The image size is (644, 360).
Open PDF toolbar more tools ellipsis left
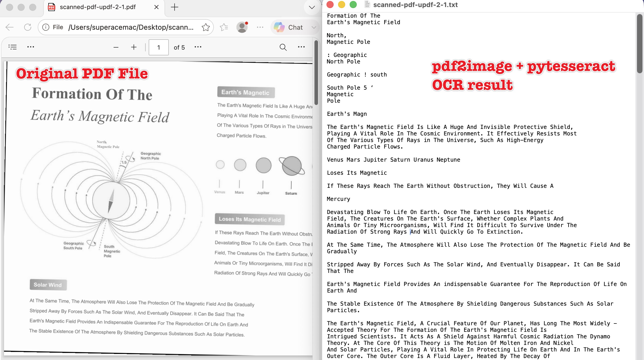click(x=31, y=47)
